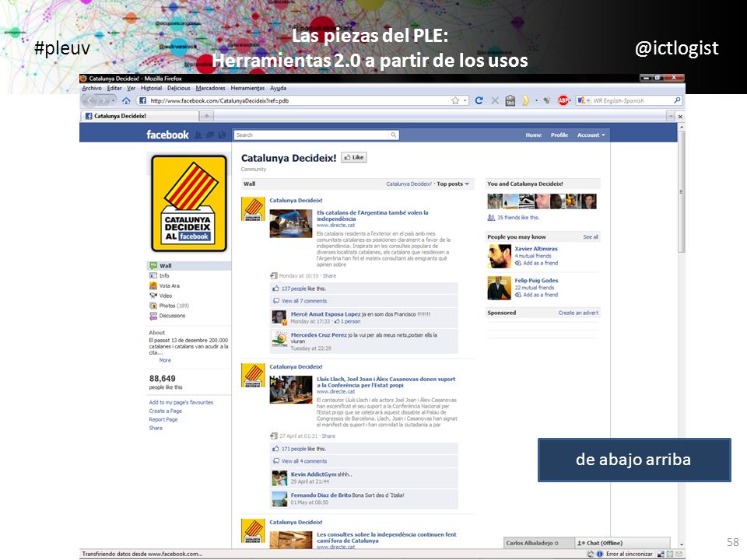This screenshot has width=747, height=560.
Task: Click See all under People you may know
Action: [x=591, y=237]
